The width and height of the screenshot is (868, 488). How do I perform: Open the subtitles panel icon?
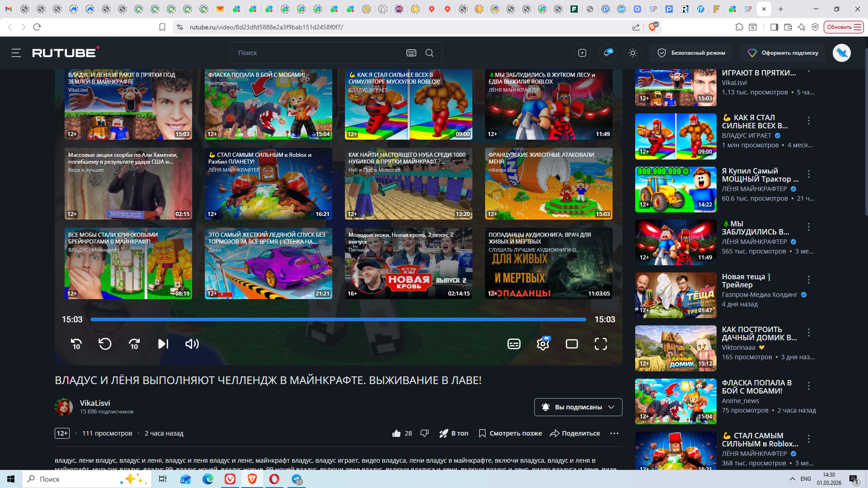(514, 344)
